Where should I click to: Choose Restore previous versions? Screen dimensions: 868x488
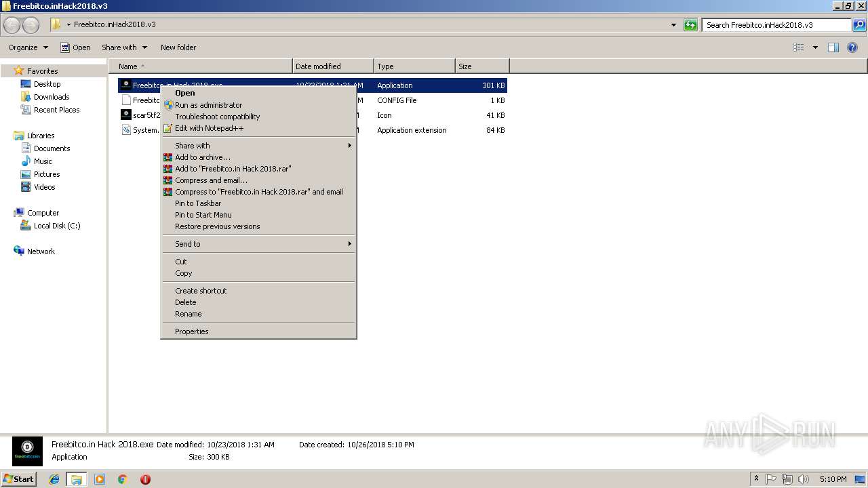click(258, 226)
